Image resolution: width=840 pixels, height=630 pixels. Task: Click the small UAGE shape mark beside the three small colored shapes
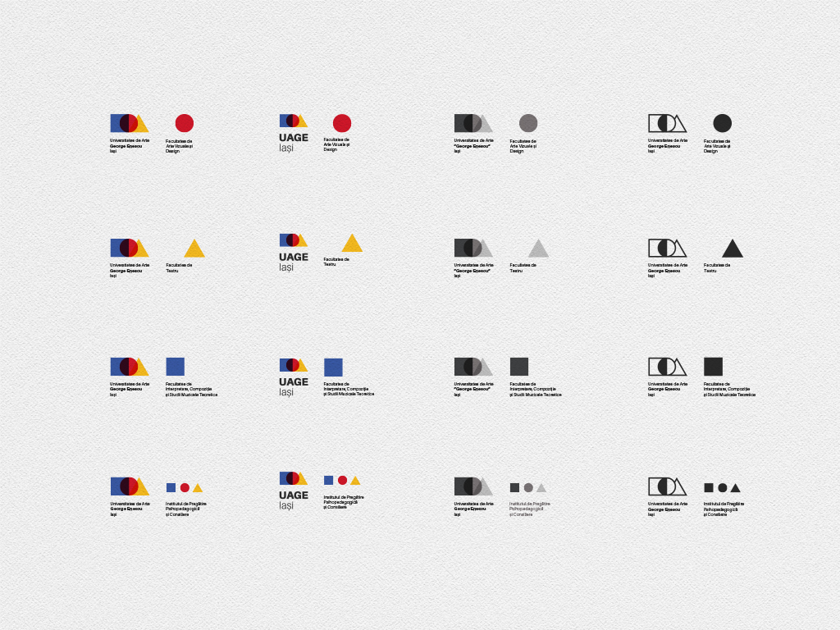[x=294, y=478]
